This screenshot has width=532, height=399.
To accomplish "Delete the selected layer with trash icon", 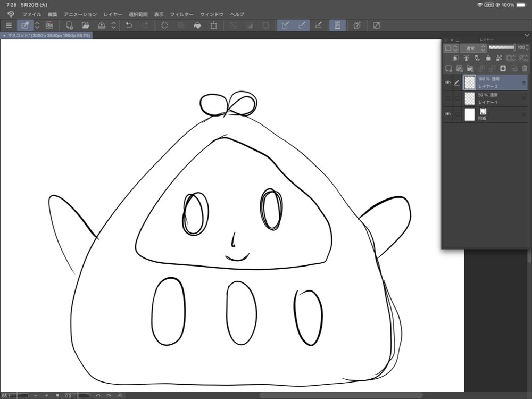I will point(525,69).
